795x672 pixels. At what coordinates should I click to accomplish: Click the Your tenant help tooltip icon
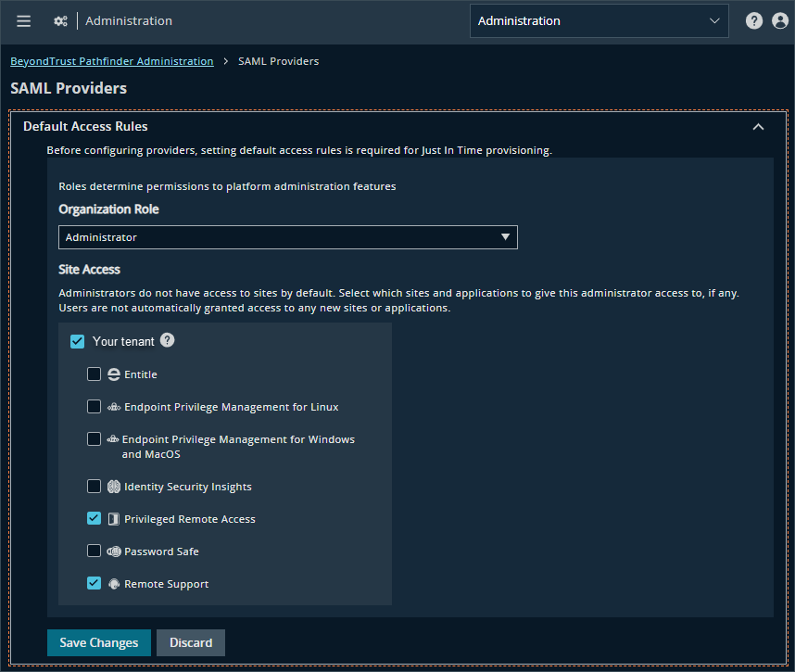[x=168, y=340]
